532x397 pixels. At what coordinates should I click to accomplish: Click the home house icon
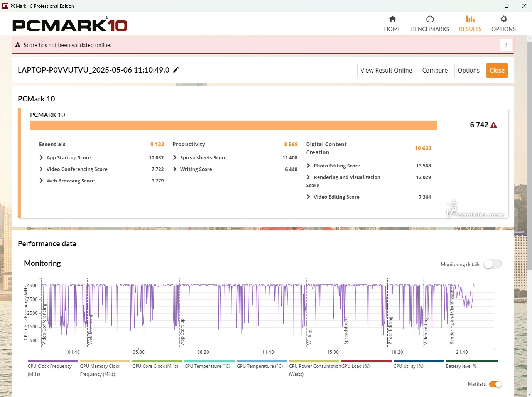tap(392, 19)
